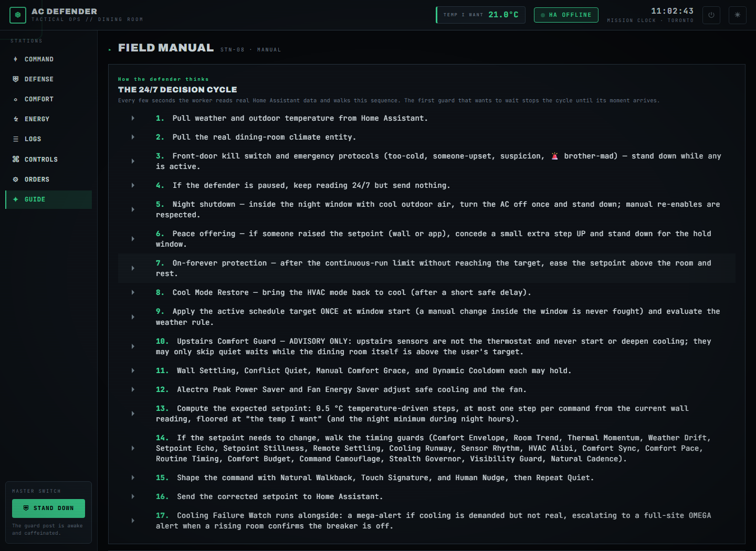This screenshot has width=756, height=551.
Task: Click the 'STN-08 · MANUAL' label
Action: 250,50
